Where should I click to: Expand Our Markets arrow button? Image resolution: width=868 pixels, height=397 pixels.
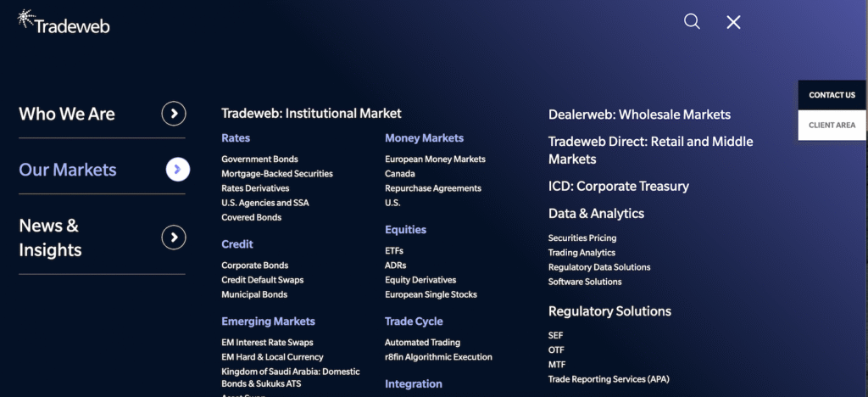click(178, 169)
